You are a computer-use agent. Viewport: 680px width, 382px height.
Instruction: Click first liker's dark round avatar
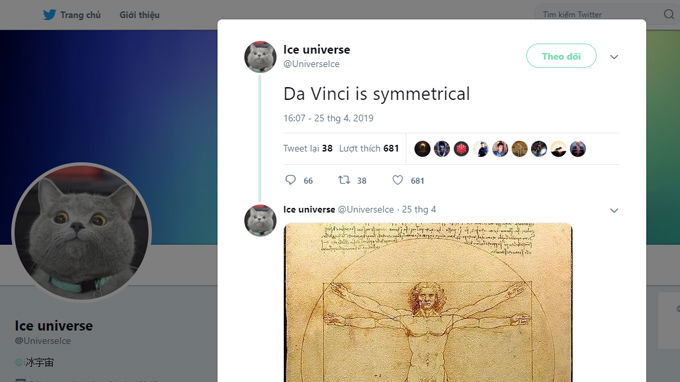pyautogui.click(x=422, y=149)
